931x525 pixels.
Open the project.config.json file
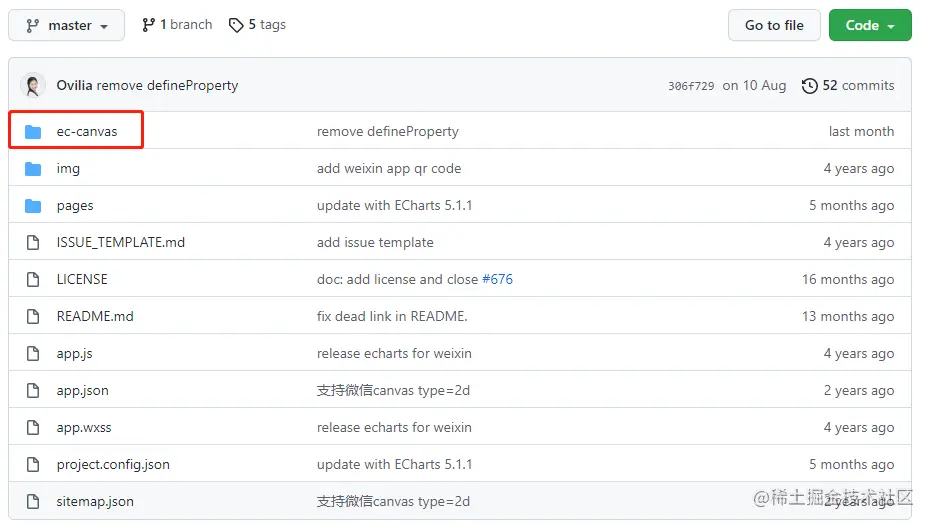(x=113, y=465)
